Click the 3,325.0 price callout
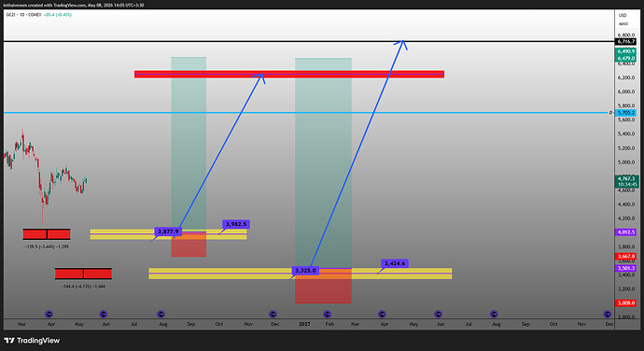This screenshot has height=351, width=644. coord(305,271)
